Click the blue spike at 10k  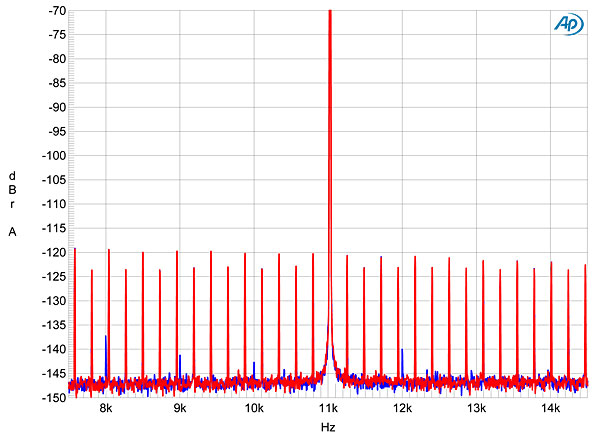click(254, 369)
